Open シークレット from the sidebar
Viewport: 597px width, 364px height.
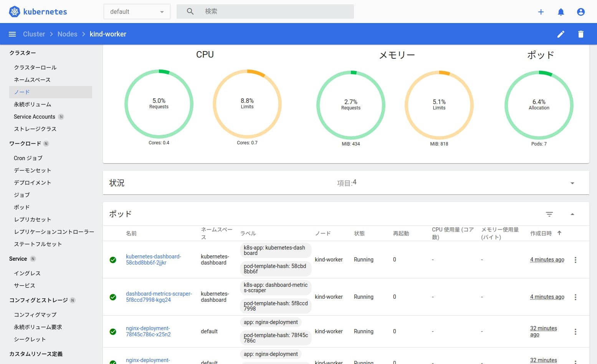point(30,339)
